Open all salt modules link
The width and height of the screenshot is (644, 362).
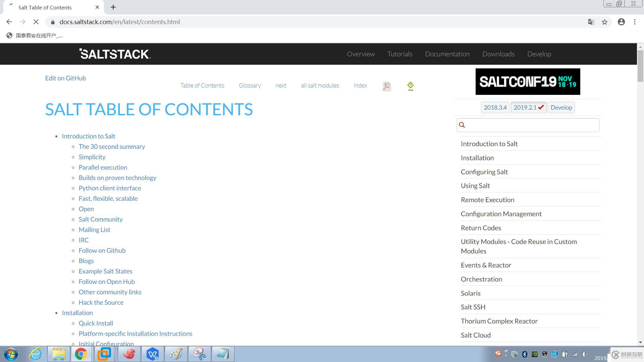coord(320,85)
